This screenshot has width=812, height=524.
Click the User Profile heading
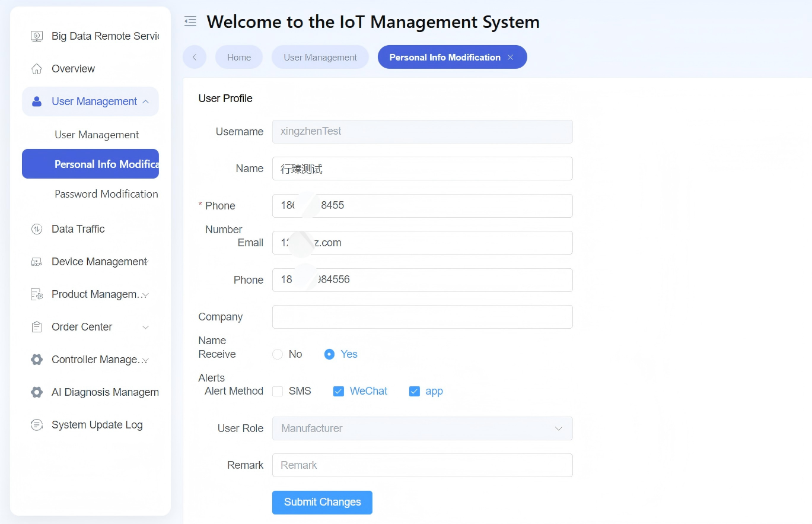[x=225, y=99]
